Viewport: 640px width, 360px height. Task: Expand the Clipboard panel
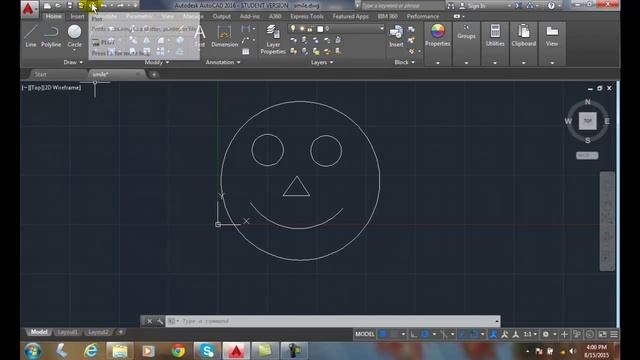tap(524, 63)
